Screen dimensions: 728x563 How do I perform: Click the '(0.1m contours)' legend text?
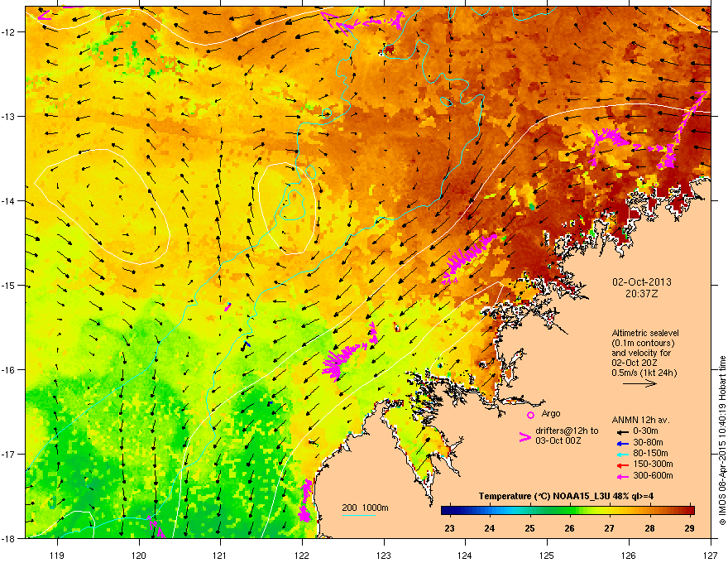[643, 344]
